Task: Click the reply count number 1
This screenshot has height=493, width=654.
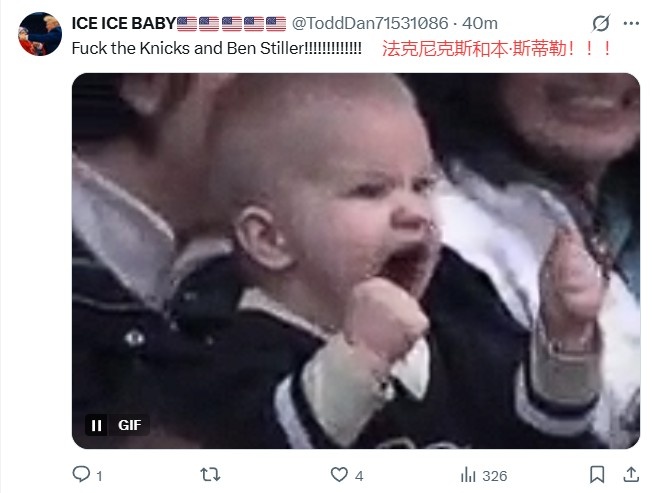Action: click(x=99, y=476)
